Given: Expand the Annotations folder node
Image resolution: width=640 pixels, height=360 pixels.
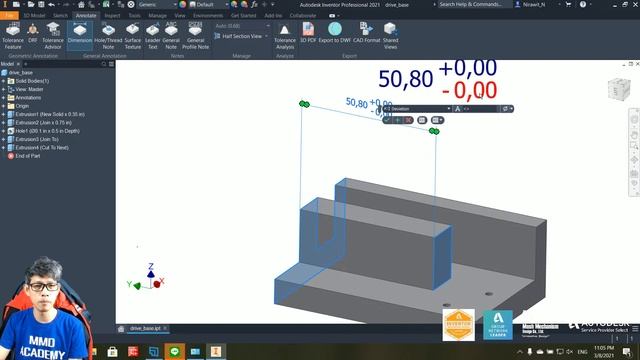Looking at the screenshot, I should (4, 98).
